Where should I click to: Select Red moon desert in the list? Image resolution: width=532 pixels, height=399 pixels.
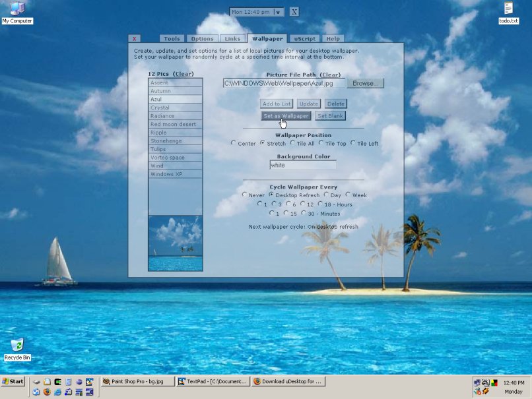[176, 125]
